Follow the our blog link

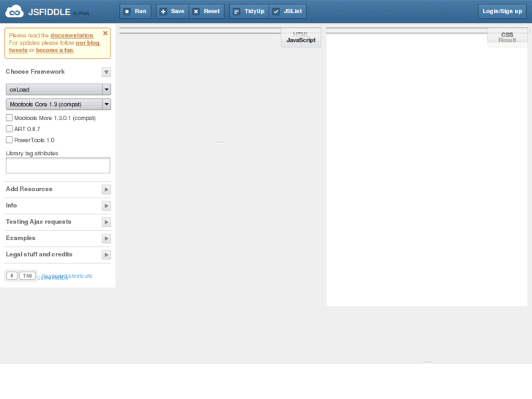(x=88, y=42)
